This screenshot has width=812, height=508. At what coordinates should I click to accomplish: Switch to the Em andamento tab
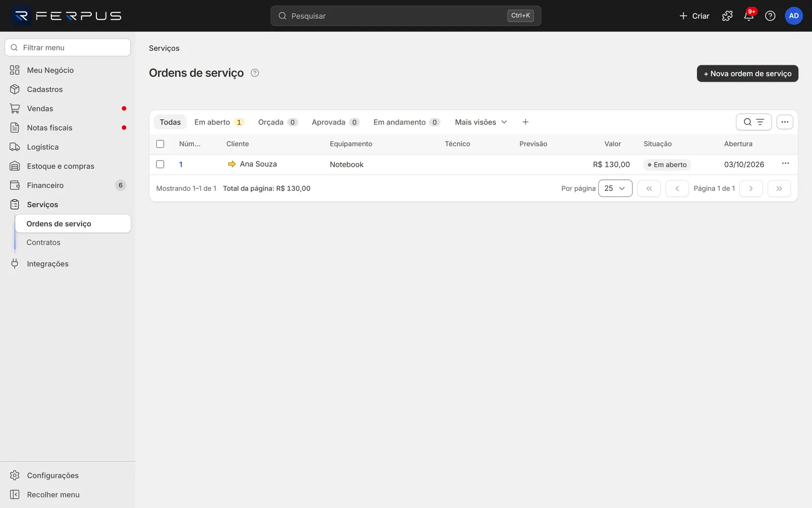(407, 122)
